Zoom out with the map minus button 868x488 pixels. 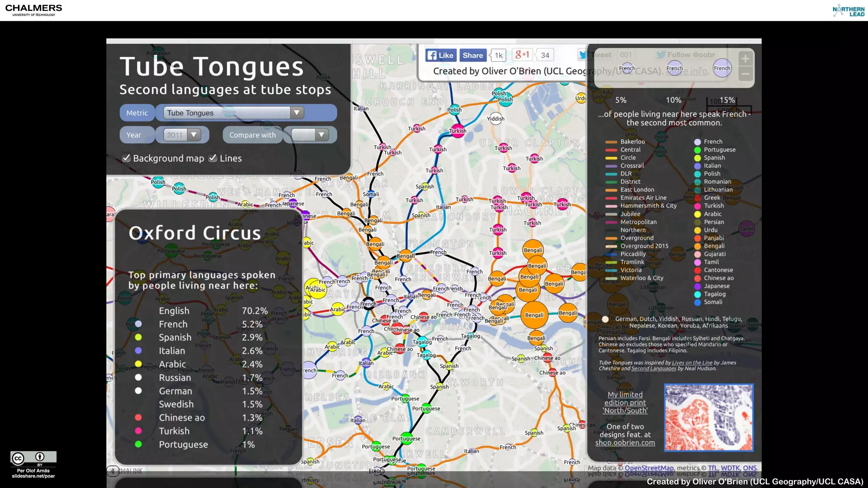(745, 74)
